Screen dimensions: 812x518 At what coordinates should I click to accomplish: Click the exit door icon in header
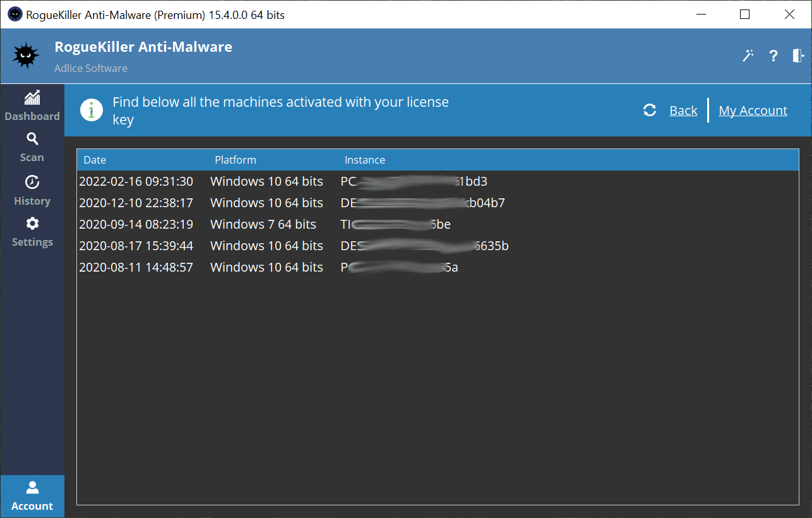[798, 56]
